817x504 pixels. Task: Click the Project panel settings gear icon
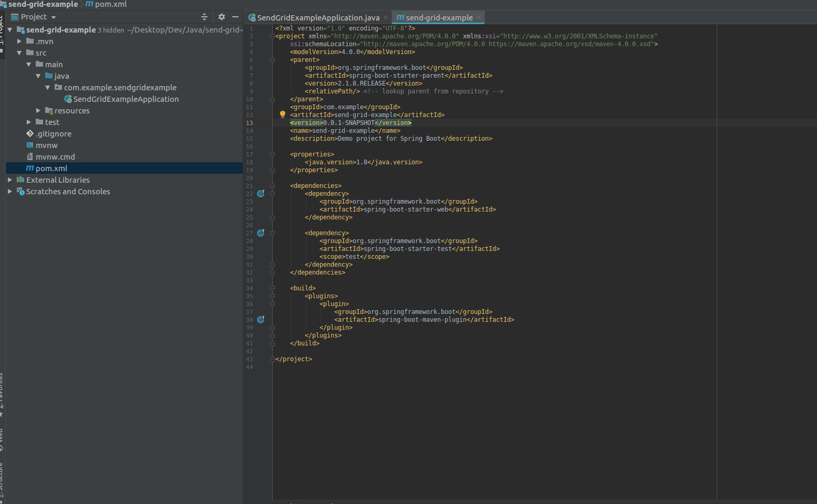(x=221, y=17)
